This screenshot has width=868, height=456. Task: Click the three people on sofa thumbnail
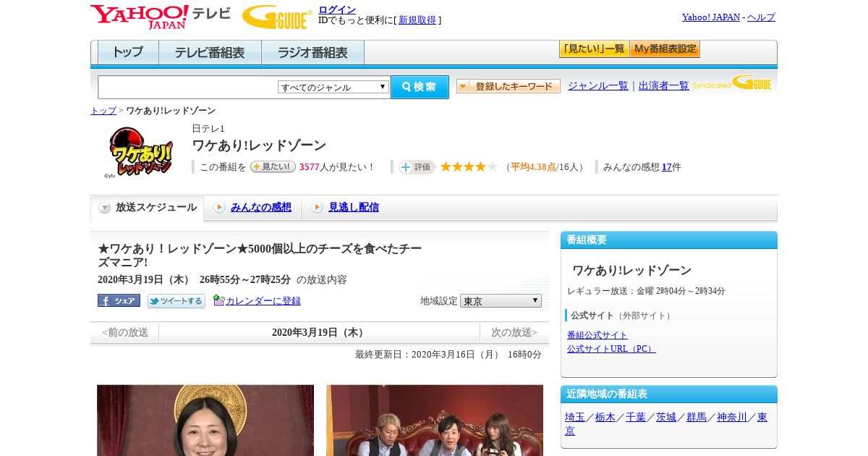click(x=435, y=420)
